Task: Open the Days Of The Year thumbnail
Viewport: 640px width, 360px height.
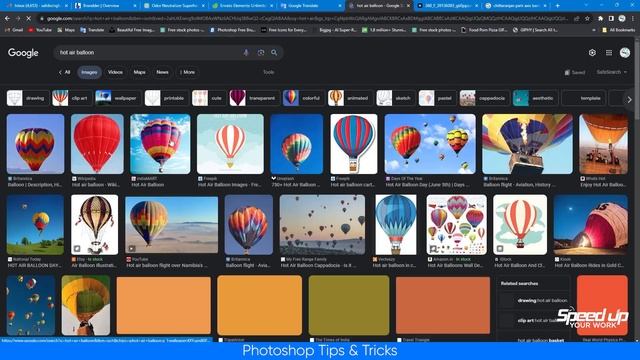Action: (430, 144)
